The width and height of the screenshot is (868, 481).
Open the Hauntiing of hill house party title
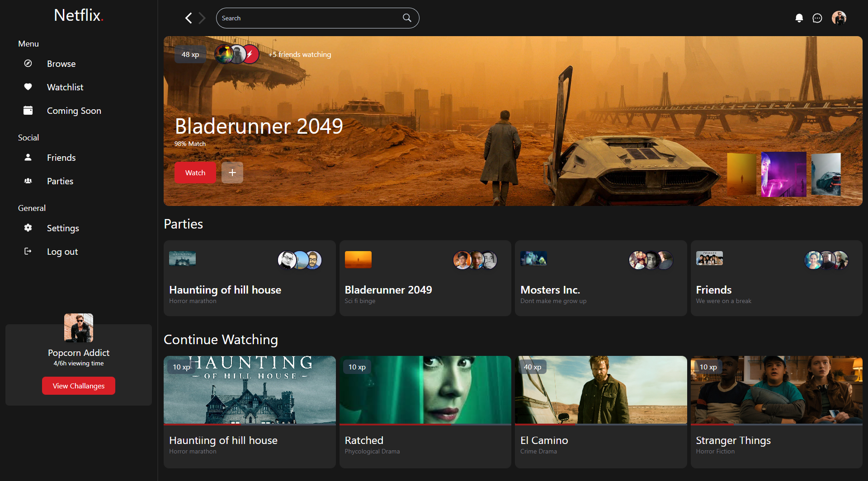point(225,290)
